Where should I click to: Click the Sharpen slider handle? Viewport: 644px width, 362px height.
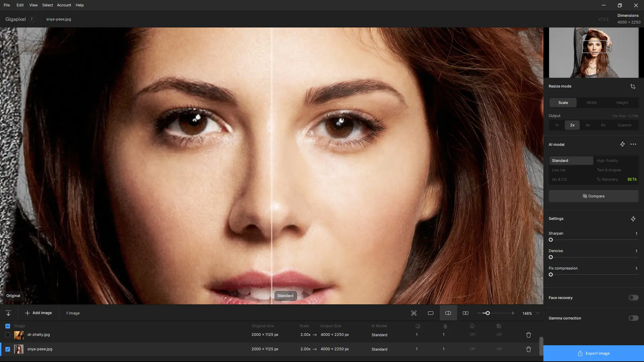(x=551, y=240)
